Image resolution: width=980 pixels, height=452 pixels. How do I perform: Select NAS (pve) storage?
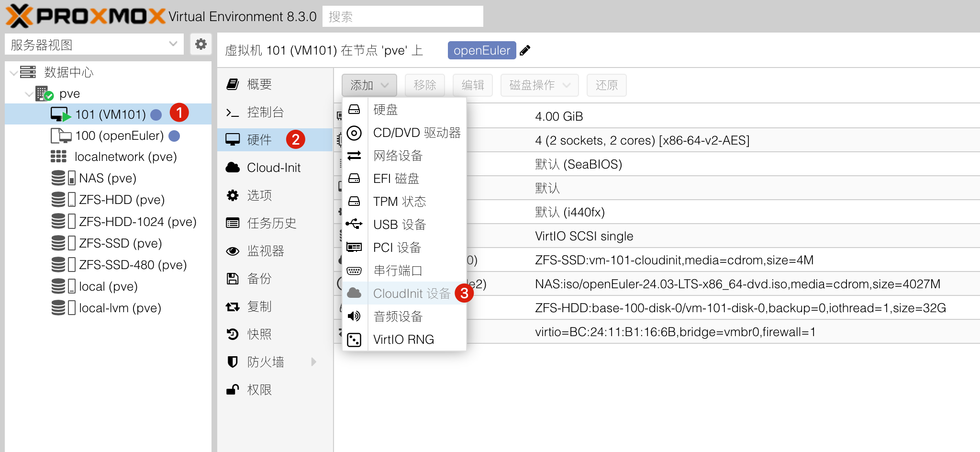pos(108,178)
